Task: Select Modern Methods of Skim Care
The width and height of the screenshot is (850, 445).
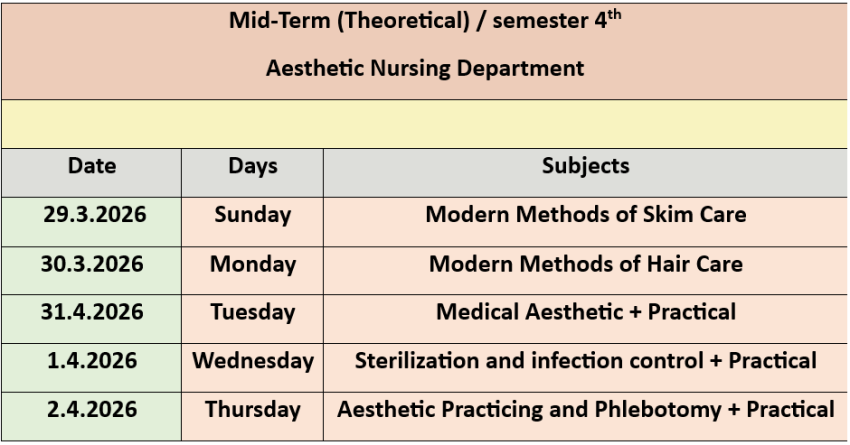Action: [x=585, y=215]
